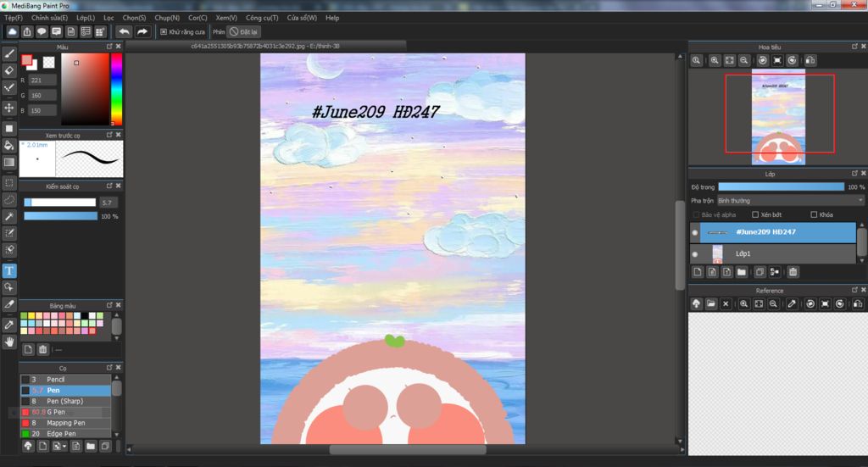Select the Mapping Pen brush

tap(66, 423)
